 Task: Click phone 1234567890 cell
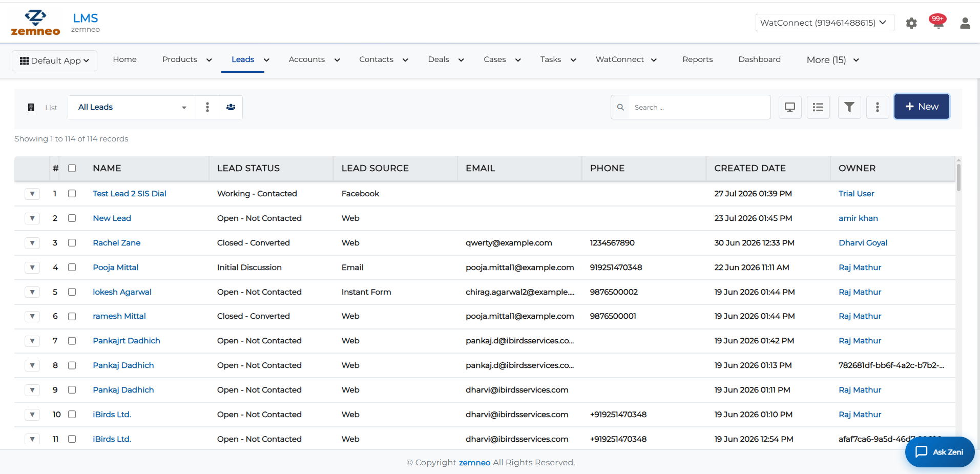tap(612, 243)
